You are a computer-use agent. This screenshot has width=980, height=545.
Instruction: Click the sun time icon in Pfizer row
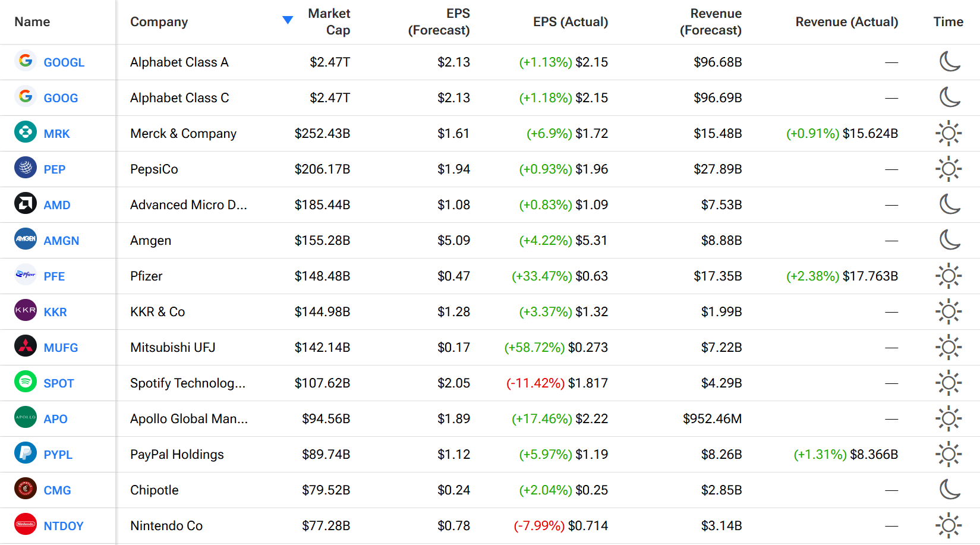coord(949,276)
